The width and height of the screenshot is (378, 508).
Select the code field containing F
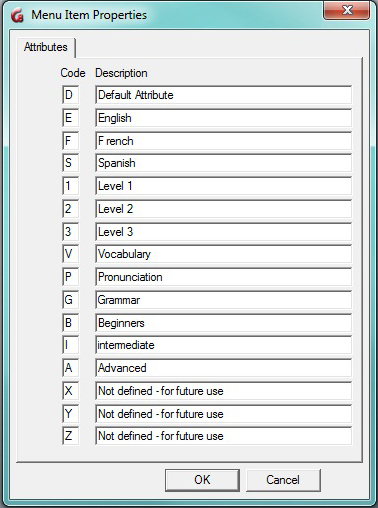(71, 141)
